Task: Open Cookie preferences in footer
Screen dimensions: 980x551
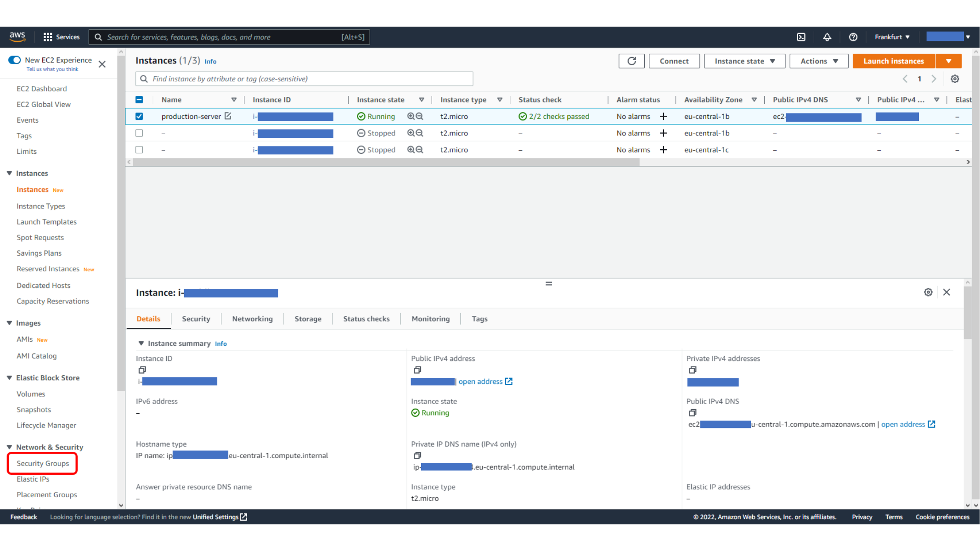Action: tap(942, 517)
